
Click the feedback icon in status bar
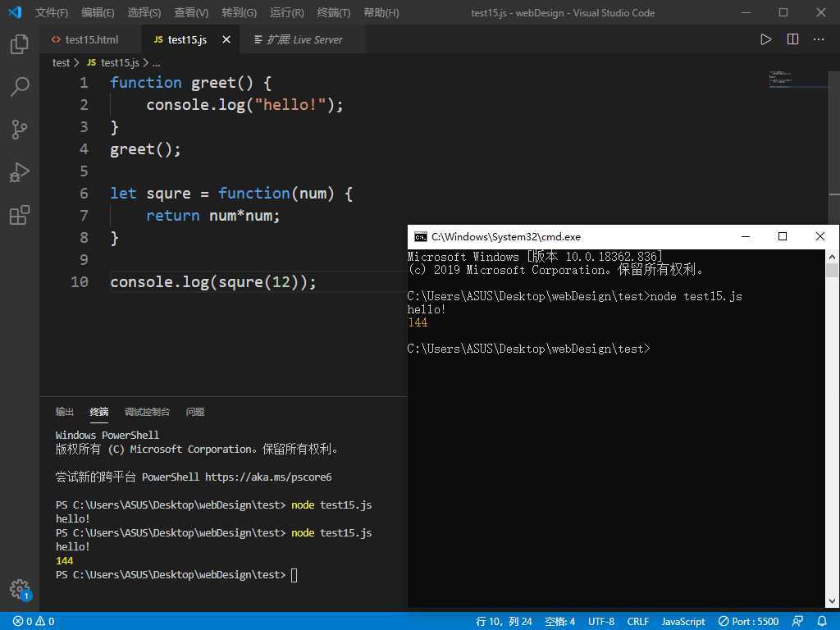797,622
